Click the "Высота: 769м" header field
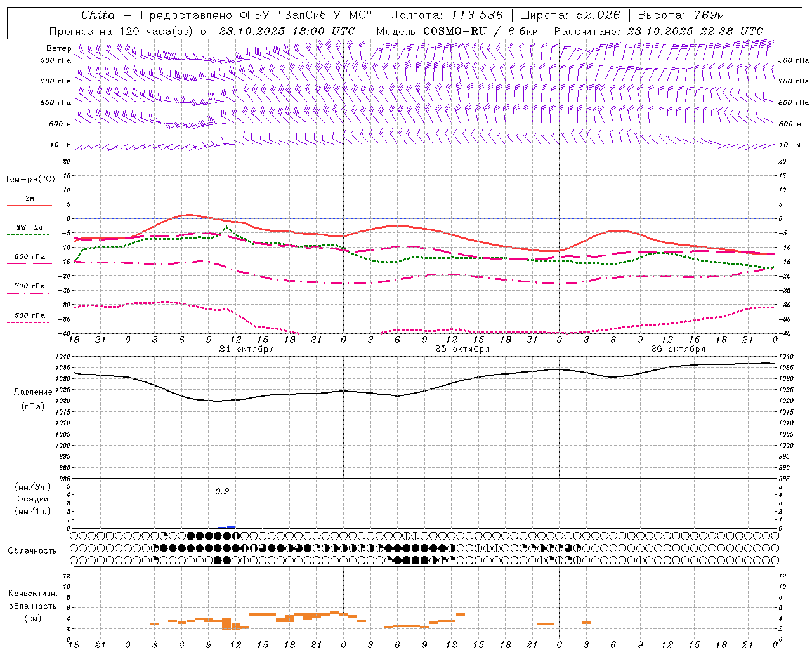 click(x=681, y=15)
